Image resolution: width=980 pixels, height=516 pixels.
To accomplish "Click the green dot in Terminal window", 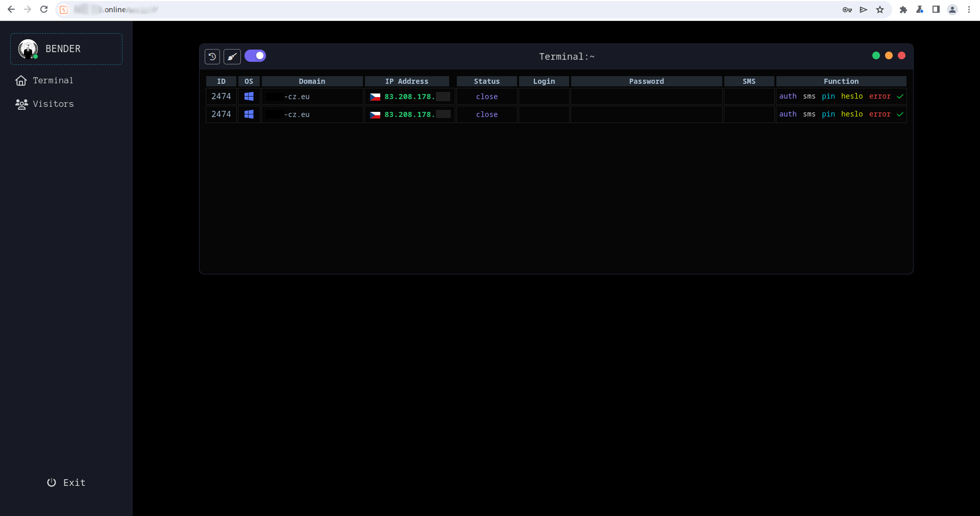I will (x=876, y=56).
